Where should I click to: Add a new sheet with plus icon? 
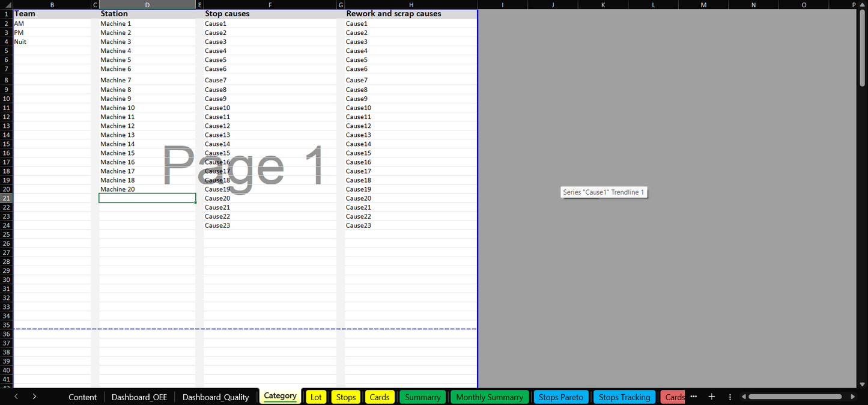pyautogui.click(x=712, y=397)
